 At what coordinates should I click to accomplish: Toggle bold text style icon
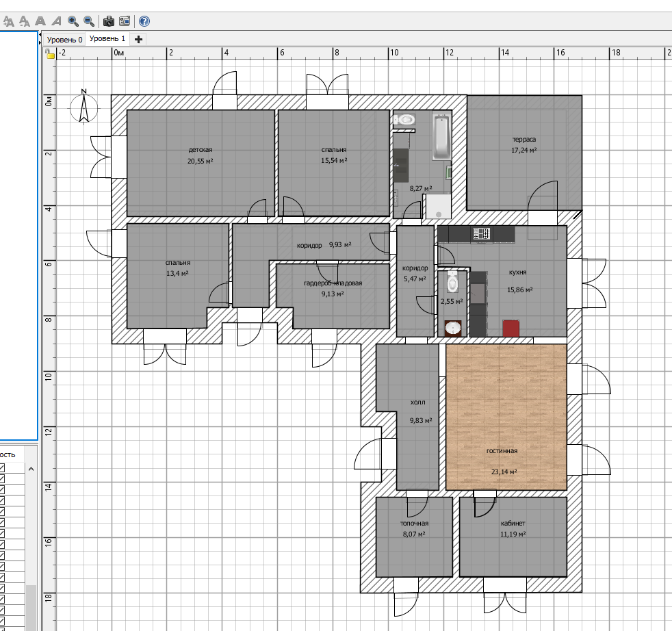pyautogui.click(x=40, y=21)
